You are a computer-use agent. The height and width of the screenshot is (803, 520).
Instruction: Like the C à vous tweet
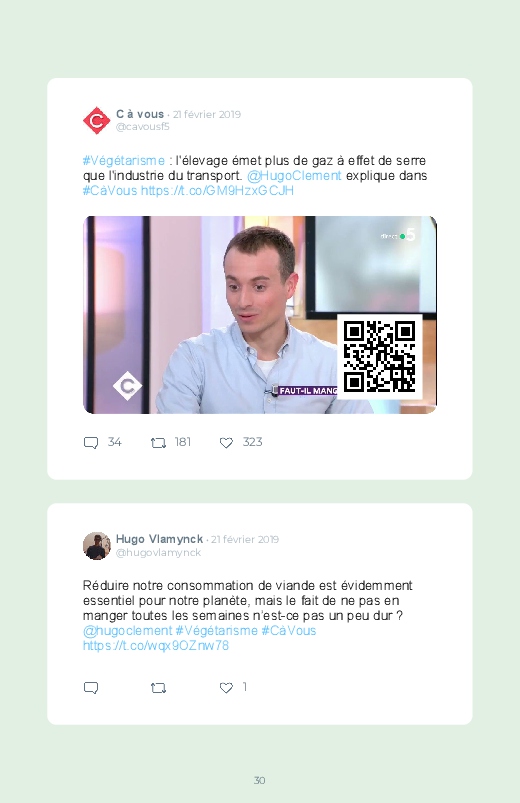(x=226, y=442)
